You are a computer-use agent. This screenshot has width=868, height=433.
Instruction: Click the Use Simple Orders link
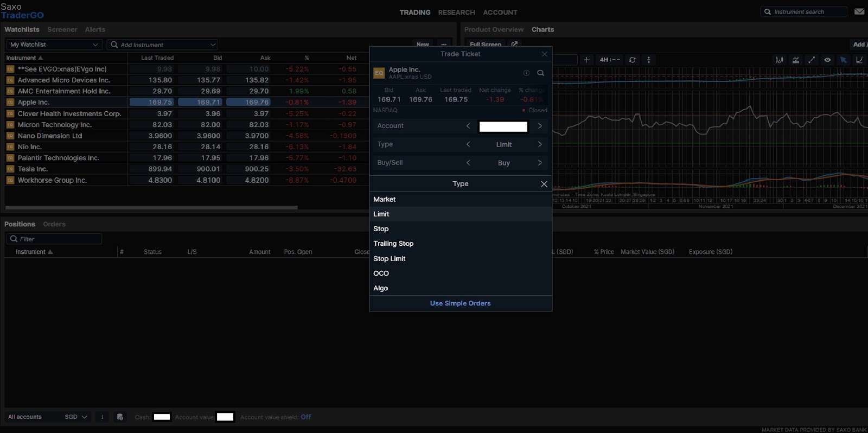[460, 303]
